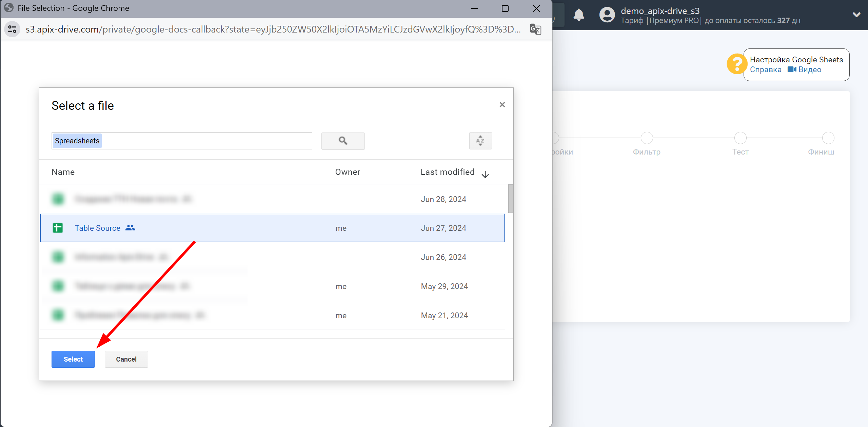Click the Cancel button to dismiss dialog
Viewport: 868px width, 427px height.
(x=126, y=359)
